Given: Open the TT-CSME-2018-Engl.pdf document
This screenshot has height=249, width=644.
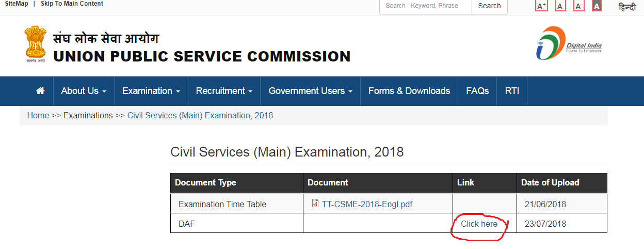Looking at the screenshot, I should click(x=366, y=204).
